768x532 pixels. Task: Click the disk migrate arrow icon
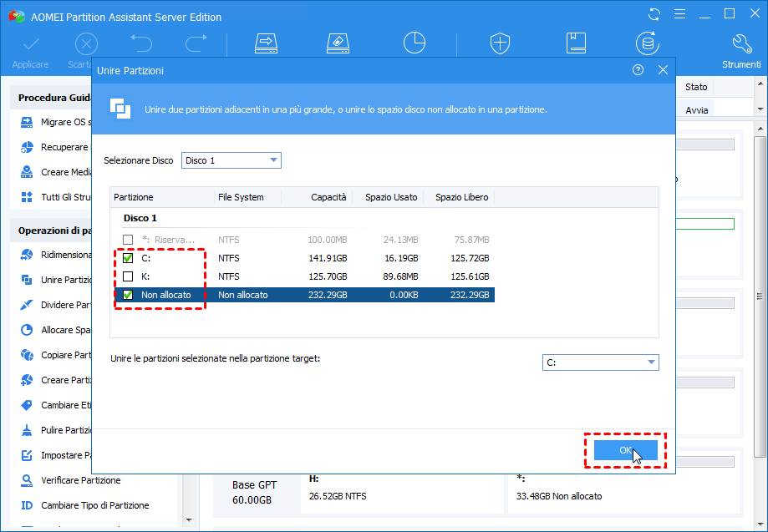tap(266, 43)
